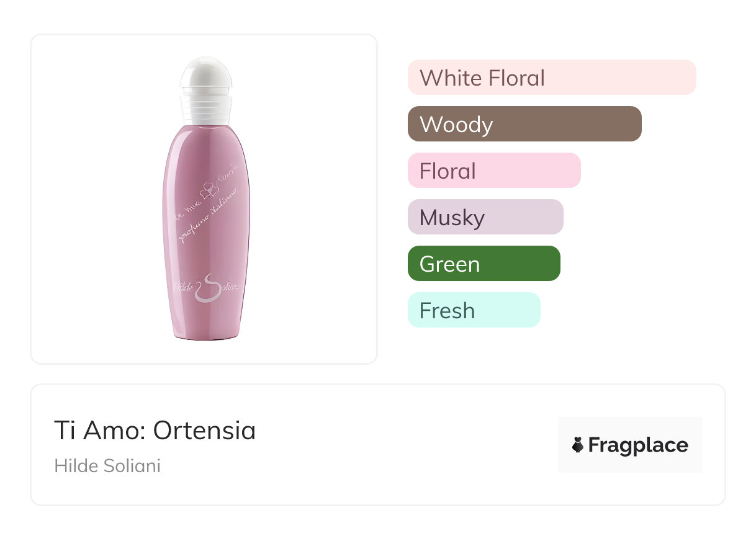Click the "Green" text label
Image resolution: width=756 pixels, height=536 pixels.
coord(449,264)
